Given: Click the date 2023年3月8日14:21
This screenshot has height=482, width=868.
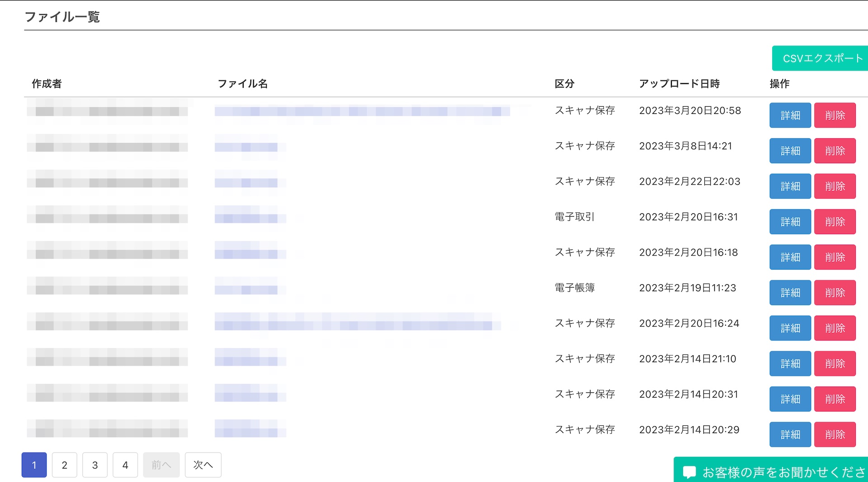Looking at the screenshot, I should 685,146.
